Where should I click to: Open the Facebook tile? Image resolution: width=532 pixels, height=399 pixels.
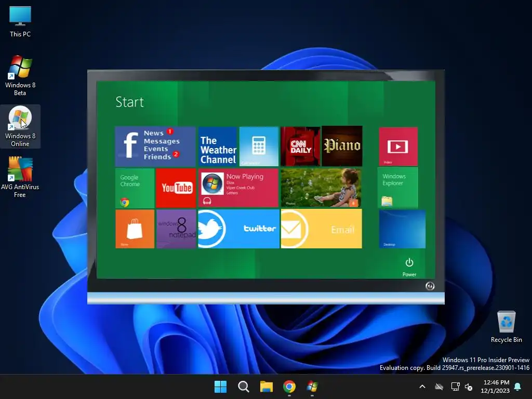click(x=155, y=146)
